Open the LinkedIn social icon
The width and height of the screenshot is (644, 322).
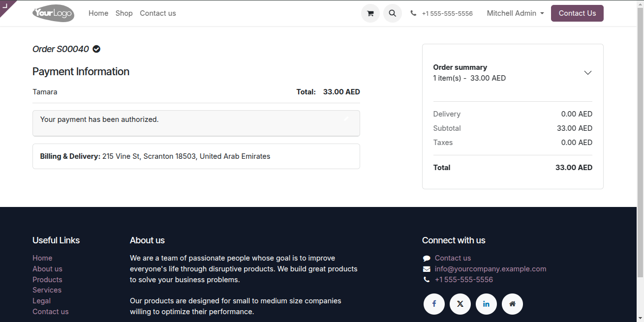click(x=486, y=304)
